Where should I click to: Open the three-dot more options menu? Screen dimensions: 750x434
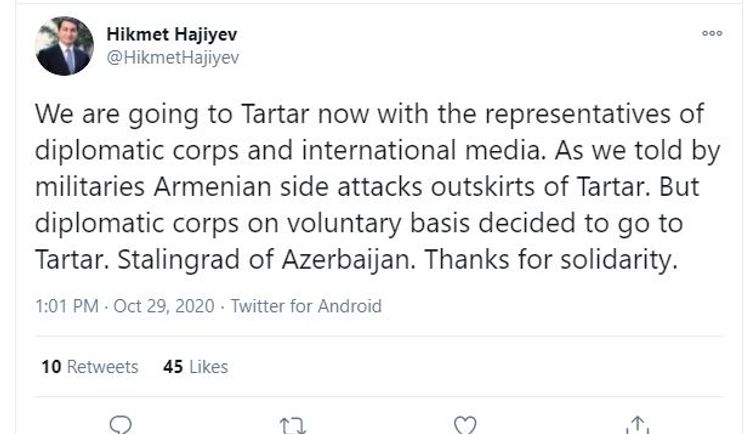pos(712,33)
